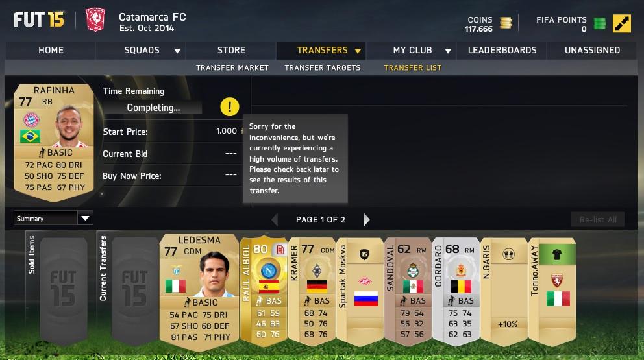Select the Raúl Albiol gold card
Image resolution: width=644 pixels, height=360 pixels.
pyautogui.click(x=264, y=291)
